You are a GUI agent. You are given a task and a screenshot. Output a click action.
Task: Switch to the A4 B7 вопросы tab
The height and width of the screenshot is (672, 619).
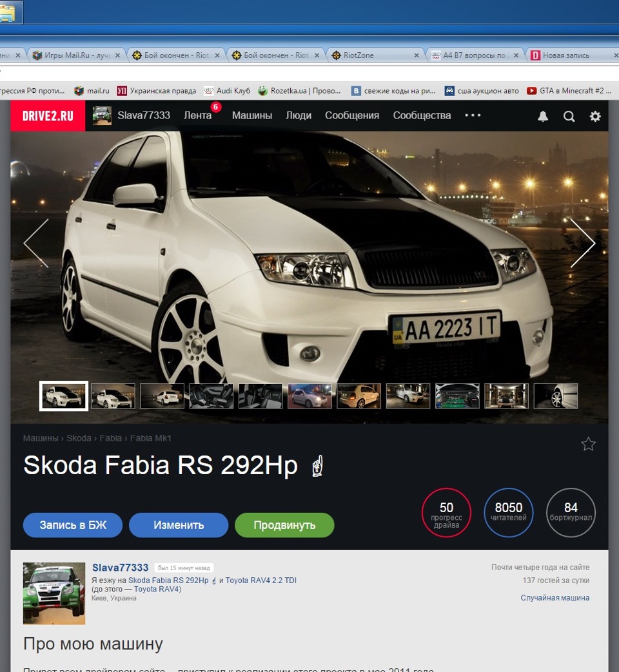pos(475,55)
